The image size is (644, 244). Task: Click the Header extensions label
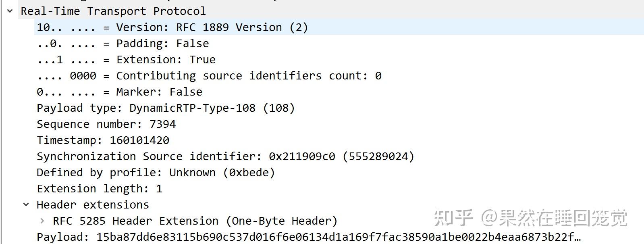[x=93, y=205]
